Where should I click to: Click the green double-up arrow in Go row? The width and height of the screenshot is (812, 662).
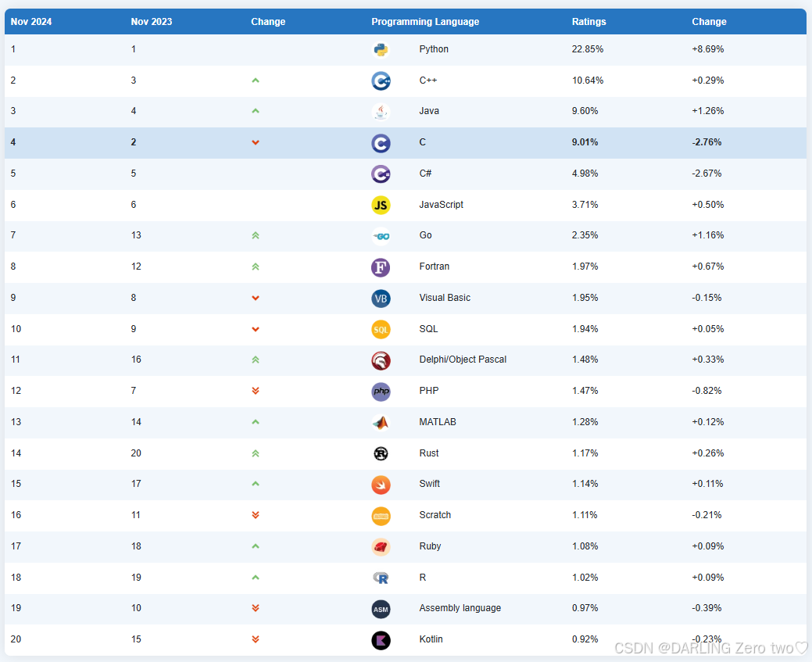(256, 235)
